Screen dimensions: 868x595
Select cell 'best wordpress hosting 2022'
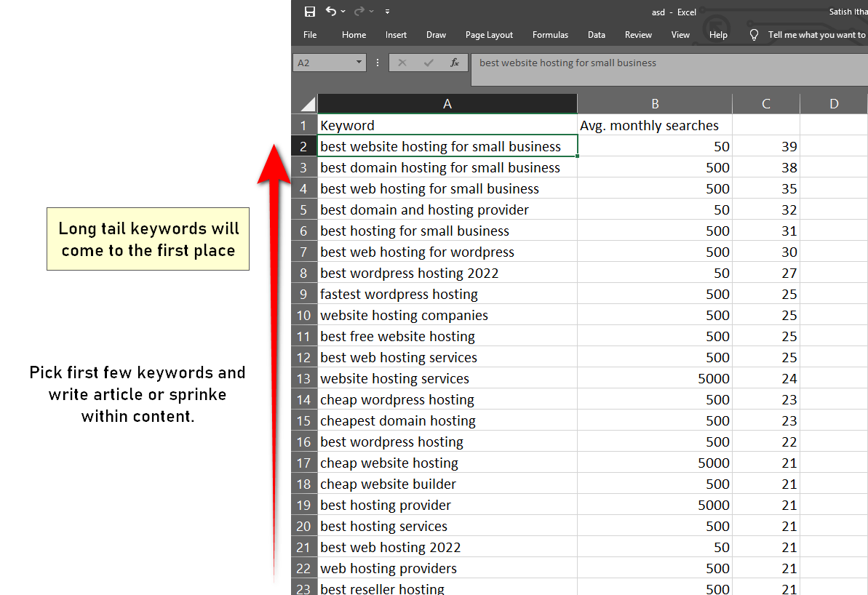(447, 273)
